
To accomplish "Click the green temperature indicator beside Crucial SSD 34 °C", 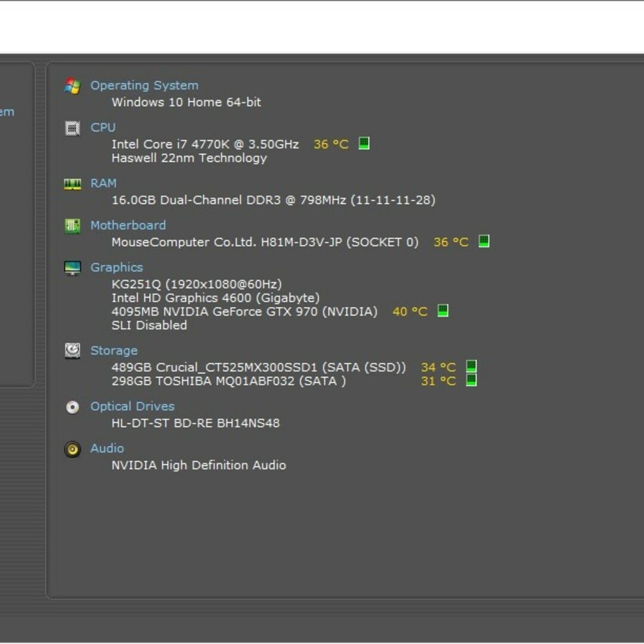I will click(472, 366).
